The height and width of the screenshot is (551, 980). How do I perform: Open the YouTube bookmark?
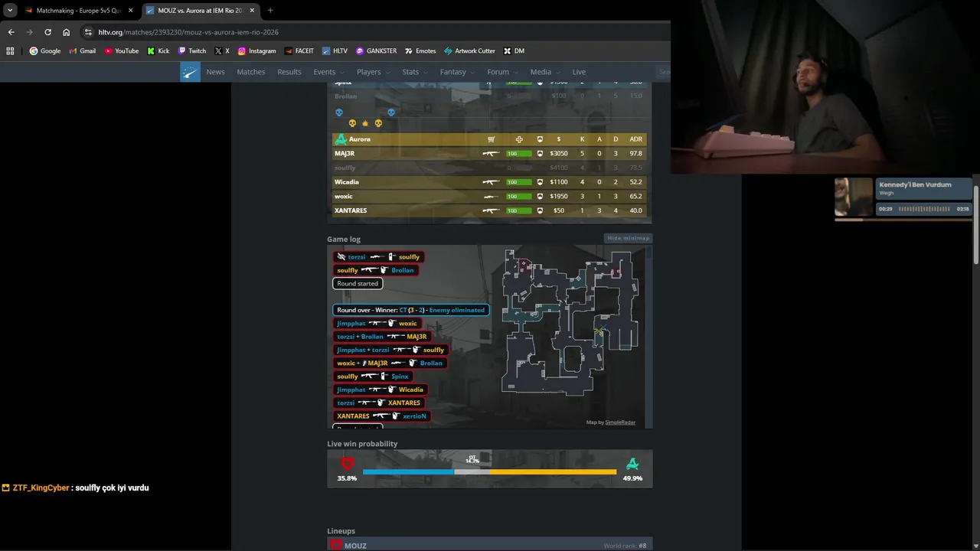click(122, 51)
